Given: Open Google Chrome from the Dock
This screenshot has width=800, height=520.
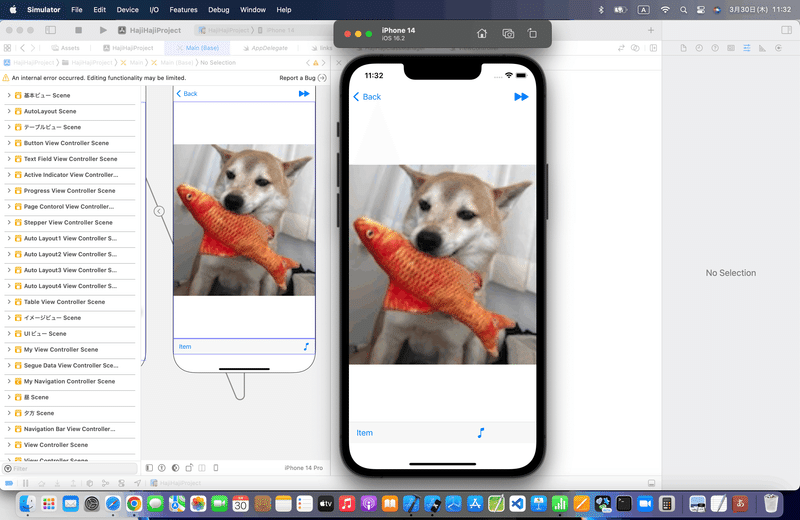Looking at the screenshot, I should click(x=134, y=504).
